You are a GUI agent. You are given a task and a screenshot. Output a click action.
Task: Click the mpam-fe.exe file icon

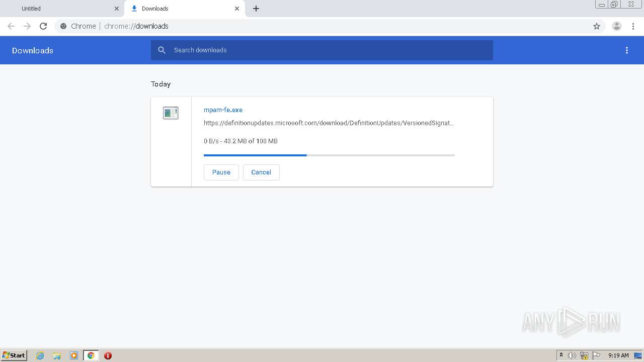pyautogui.click(x=171, y=113)
